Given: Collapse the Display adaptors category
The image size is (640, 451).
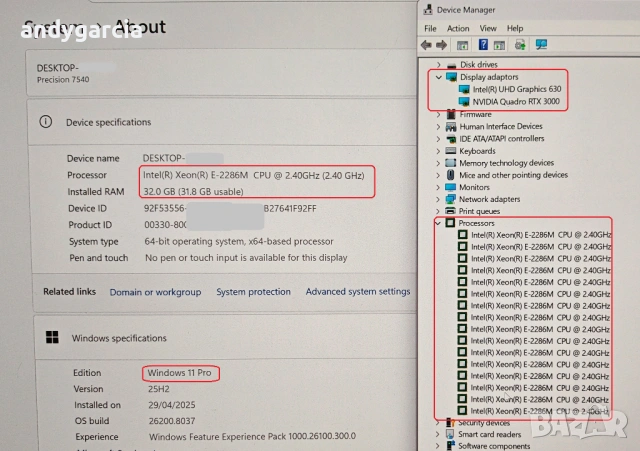Looking at the screenshot, I should pos(438,77).
